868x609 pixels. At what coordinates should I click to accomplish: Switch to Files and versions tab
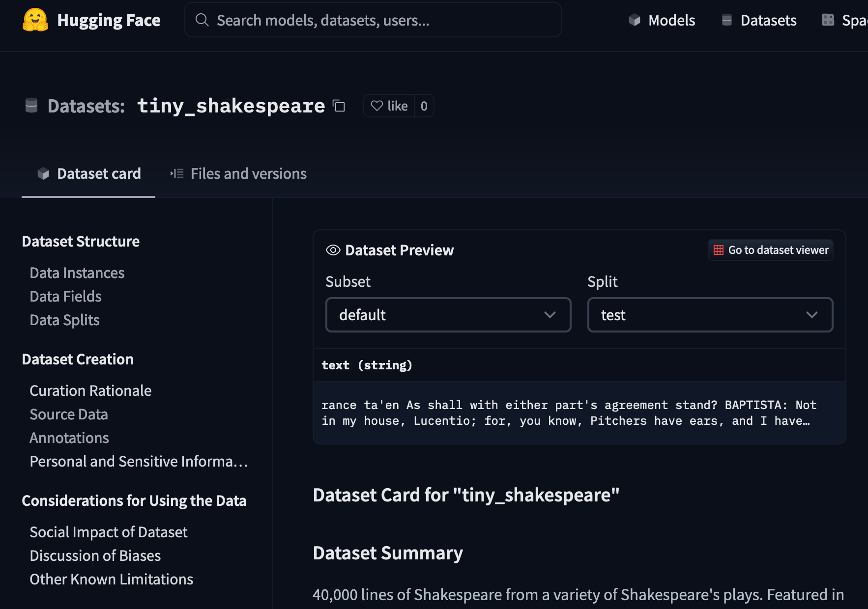(x=238, y=174)
